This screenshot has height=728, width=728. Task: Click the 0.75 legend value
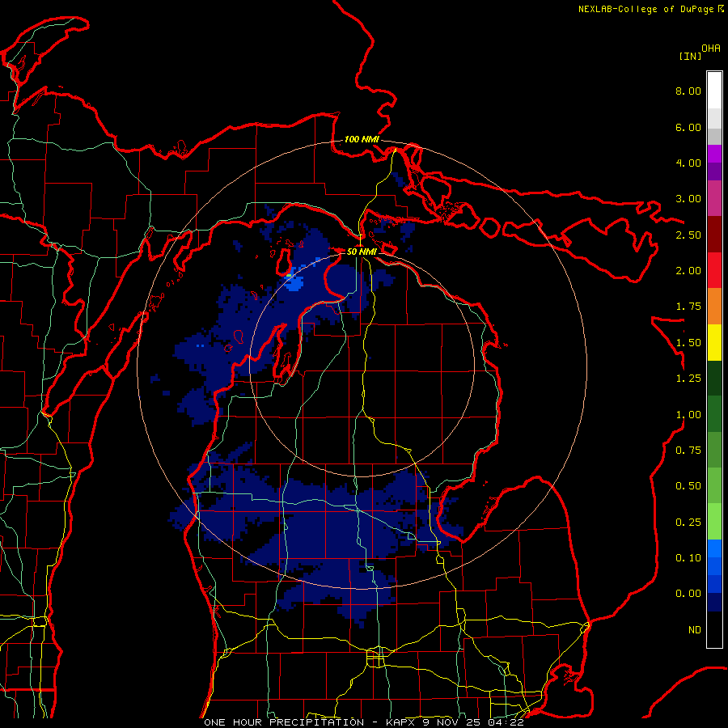(x=688, y=451)
